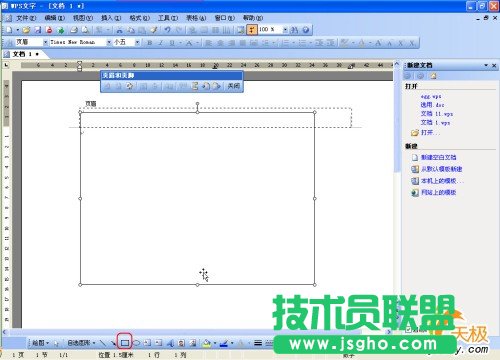Select the Oval drawing tool
This screenshot has height=360, width=500.
coord(137,343)
